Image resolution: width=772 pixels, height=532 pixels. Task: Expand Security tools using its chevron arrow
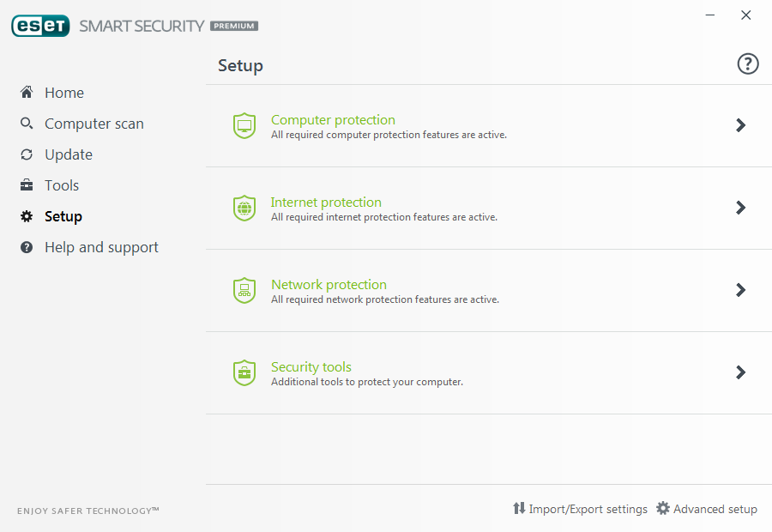(x=741, y=372)
